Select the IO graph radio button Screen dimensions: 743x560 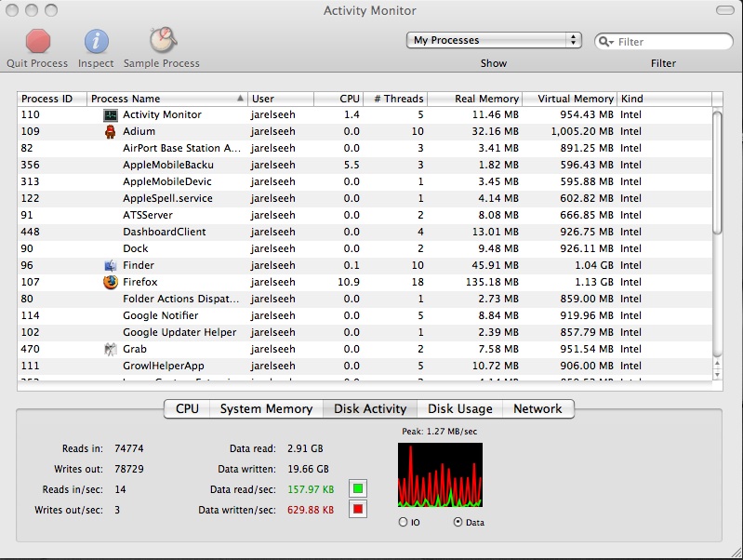point(403,522)
